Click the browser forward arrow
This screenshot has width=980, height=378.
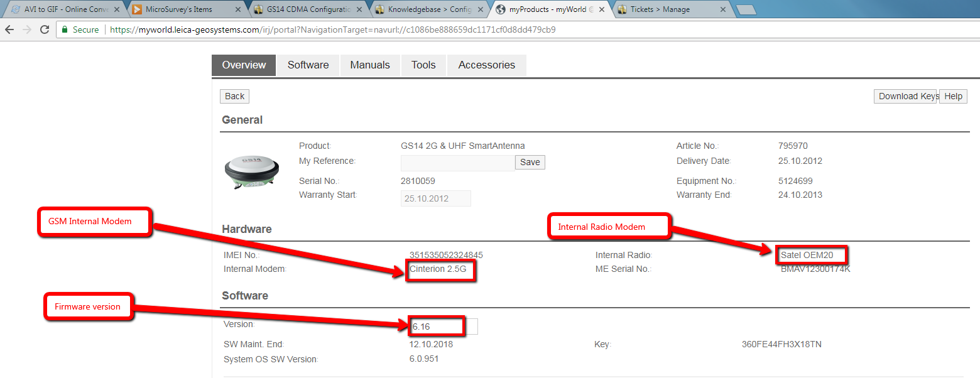click(26, 30)
